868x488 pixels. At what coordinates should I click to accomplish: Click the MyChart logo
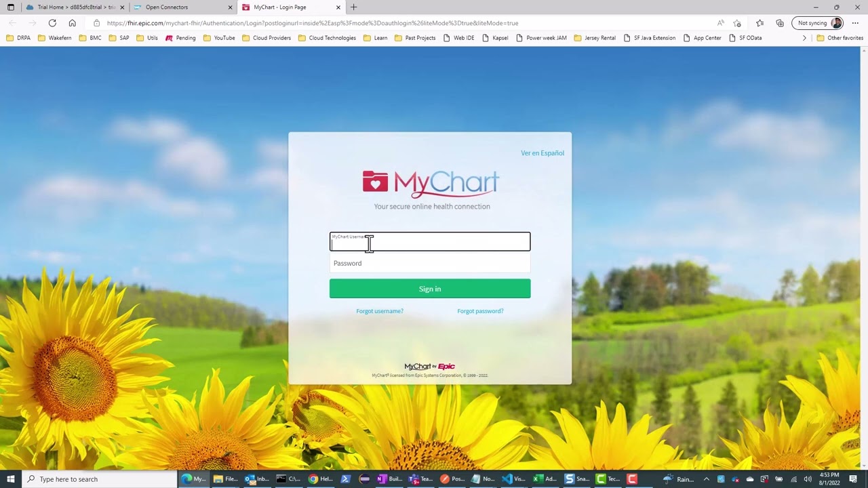(x=431, y=184)
